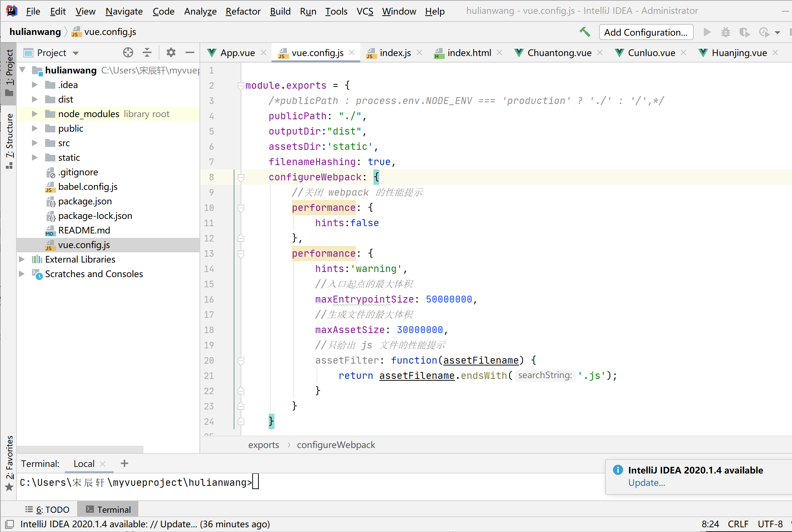Open Project panel settings gear
Image resolution: width=792 pixels, height=532 pixels.
[171, 53]
